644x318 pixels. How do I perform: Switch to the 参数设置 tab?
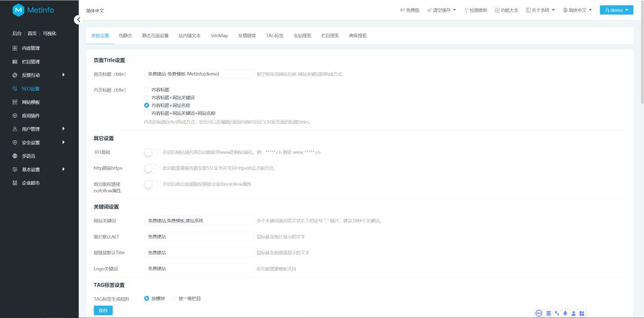(100, 36)
